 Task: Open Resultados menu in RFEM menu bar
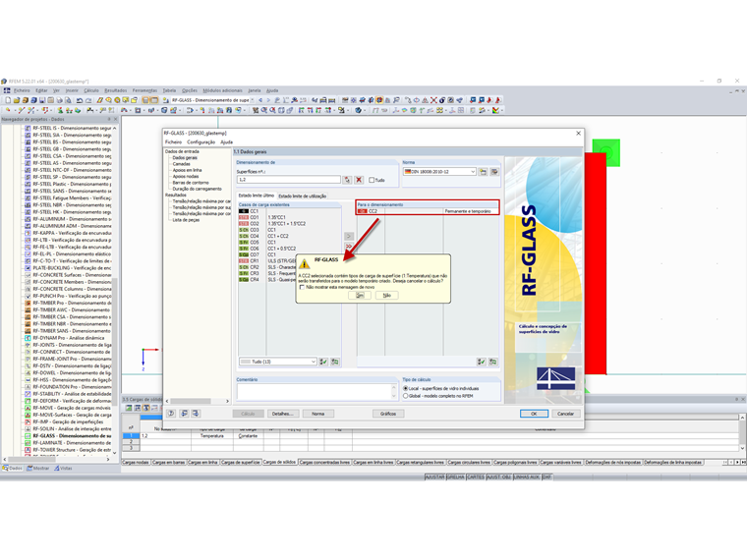click(116, 90)
